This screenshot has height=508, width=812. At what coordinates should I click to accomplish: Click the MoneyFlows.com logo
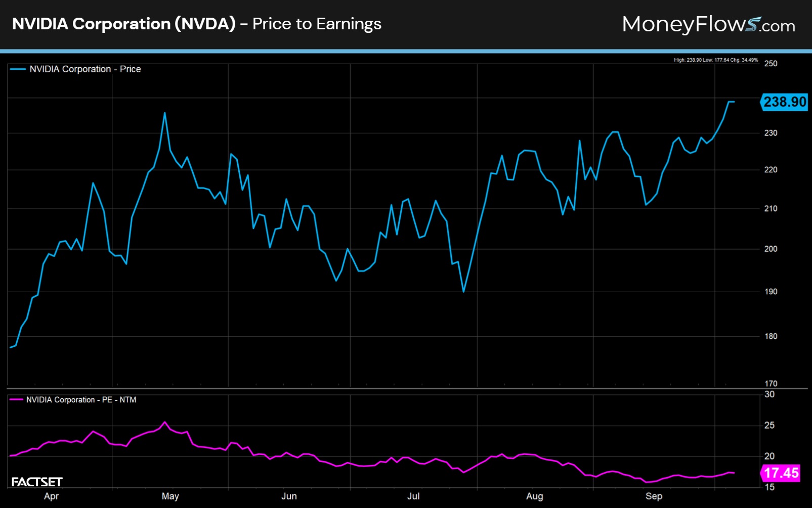(x=708, y=24)
